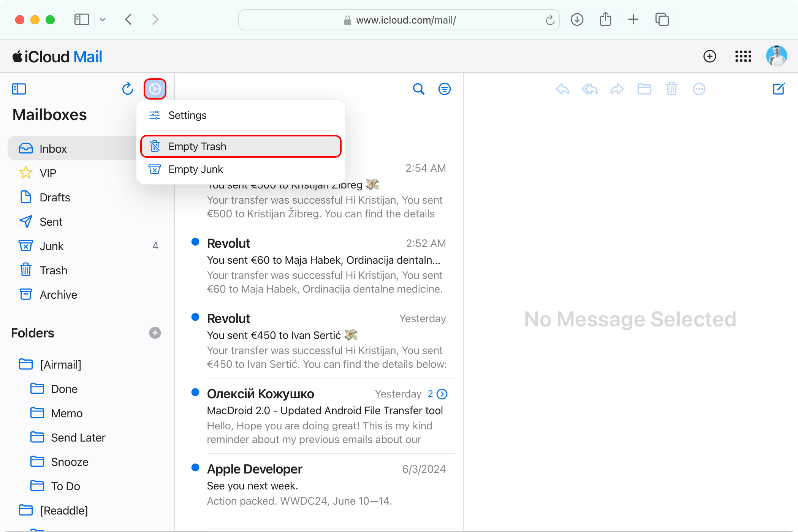This screenshot has height=532, width=798.
Task: Click unread dot on Олексій Кожушко email
Action: [195, 392]
